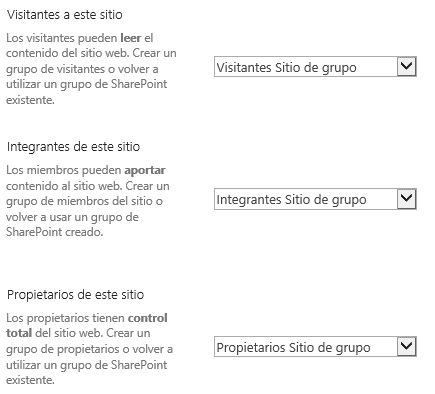
Task: Click 'Los propietarios tienen' description text
Action: point(65,318)
